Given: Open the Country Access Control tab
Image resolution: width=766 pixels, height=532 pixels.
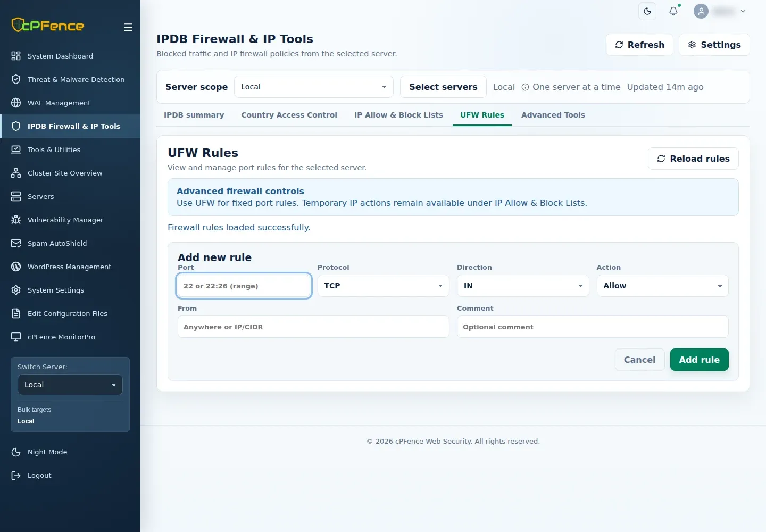Looking at the screenshot, I should [289, 115].
